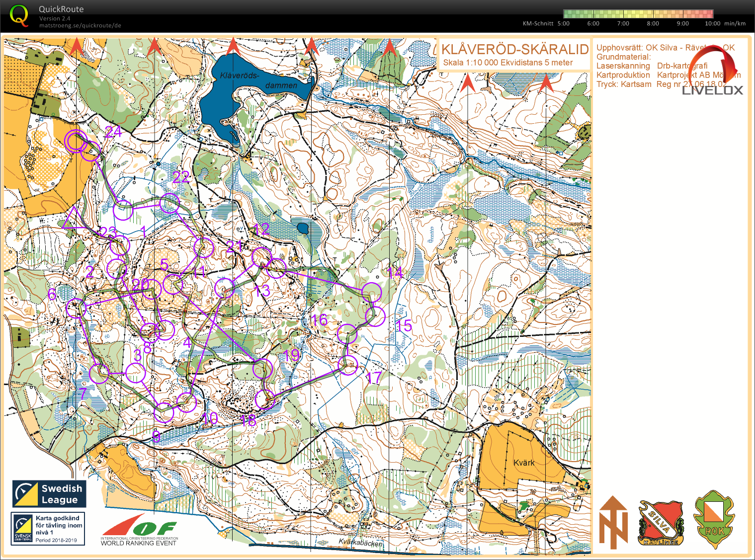Click the 5:00 pace legend label
Screen dimensions: 755x560
pyautogui.click(x=563, y=23)
